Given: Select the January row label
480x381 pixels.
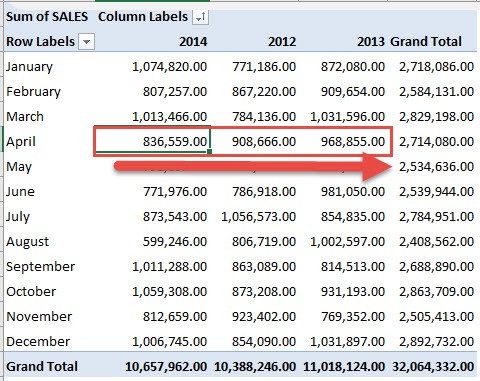Looking at the screenshot, I should point(29,67).
